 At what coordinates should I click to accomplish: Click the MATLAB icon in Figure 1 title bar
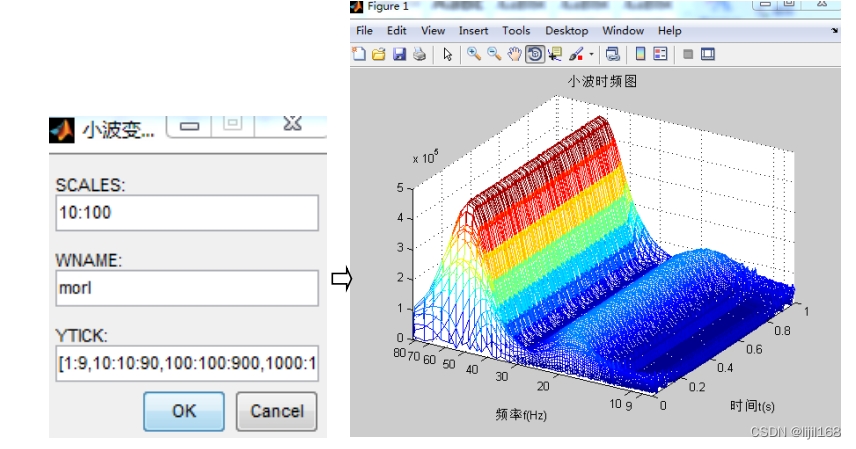[x=356, y=7]
